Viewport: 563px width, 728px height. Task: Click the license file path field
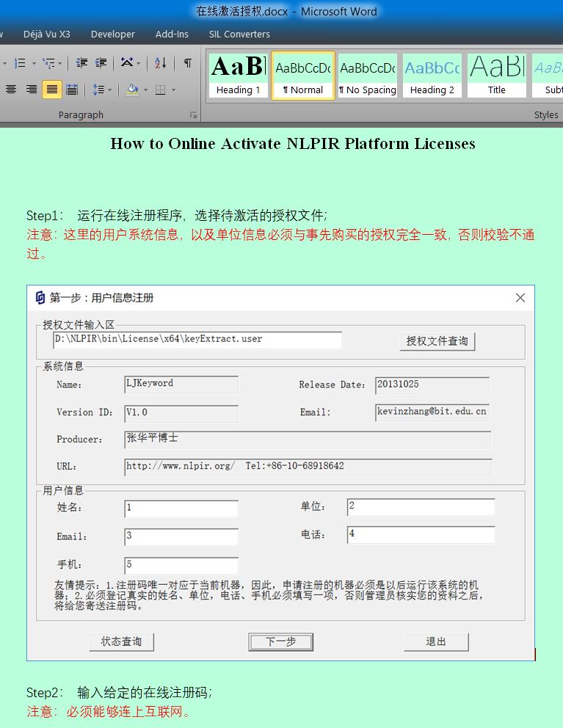[197, 339]
